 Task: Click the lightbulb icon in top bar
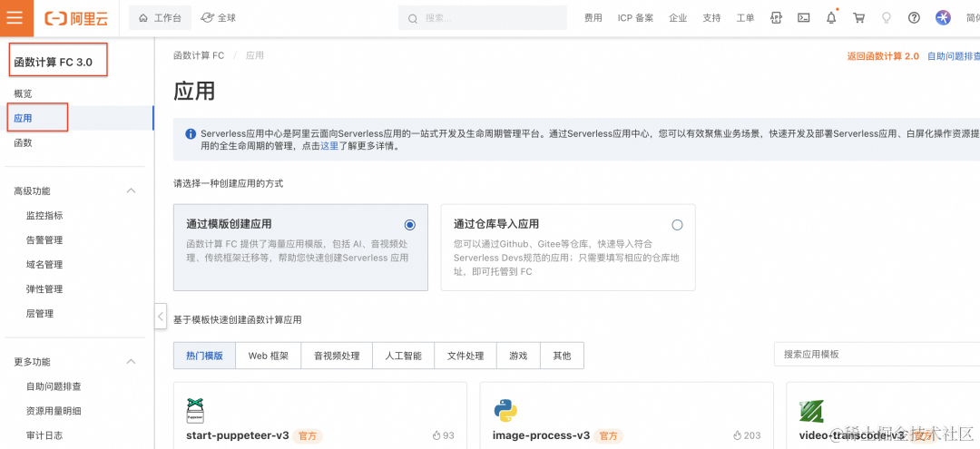pos(887,18)
